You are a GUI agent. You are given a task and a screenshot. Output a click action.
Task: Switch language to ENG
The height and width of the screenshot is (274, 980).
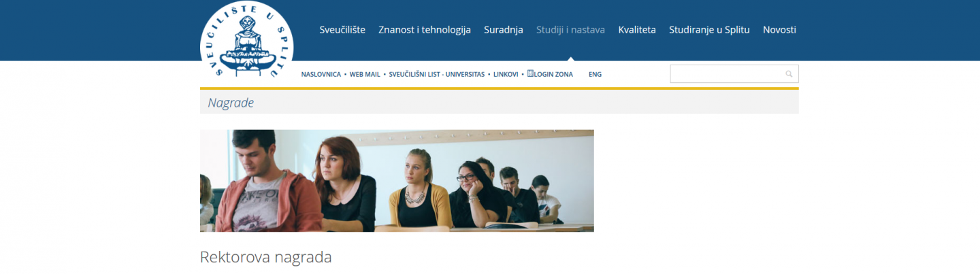(x=595, y=74)
